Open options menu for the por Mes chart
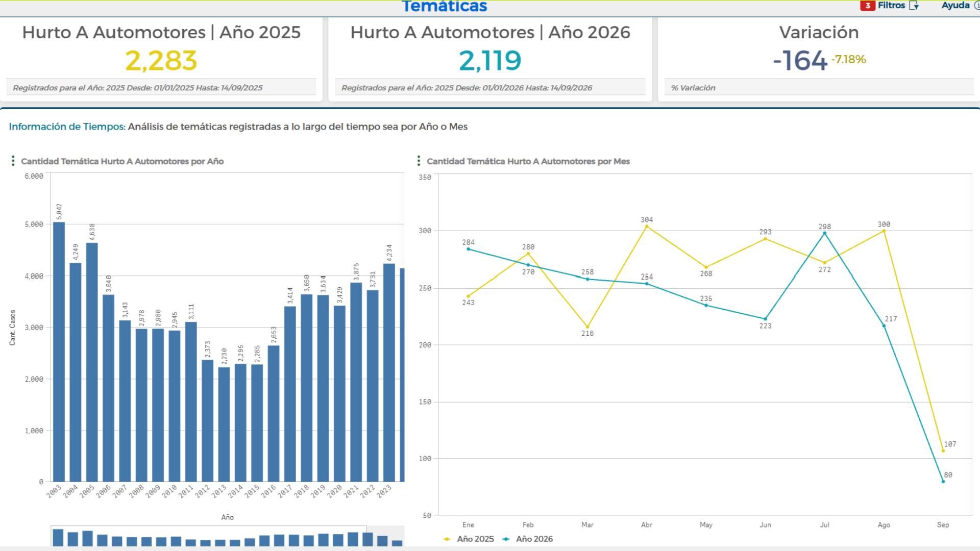 click(419, 161)
